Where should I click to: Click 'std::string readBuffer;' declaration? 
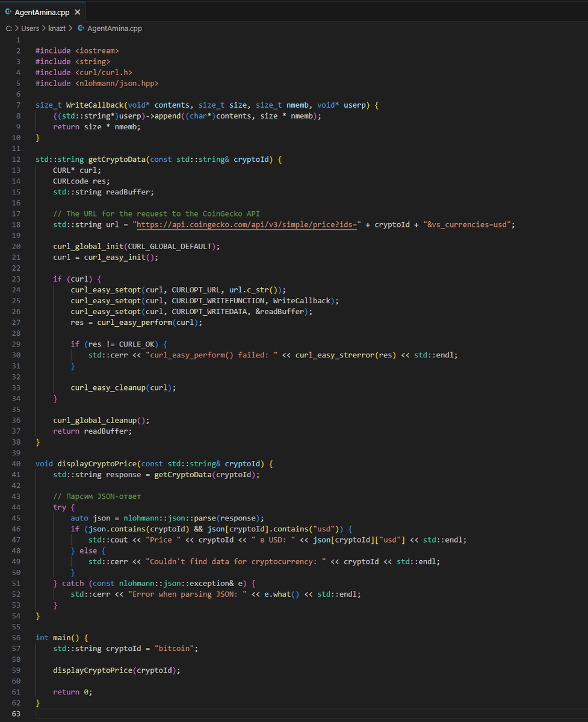(104, 192)
